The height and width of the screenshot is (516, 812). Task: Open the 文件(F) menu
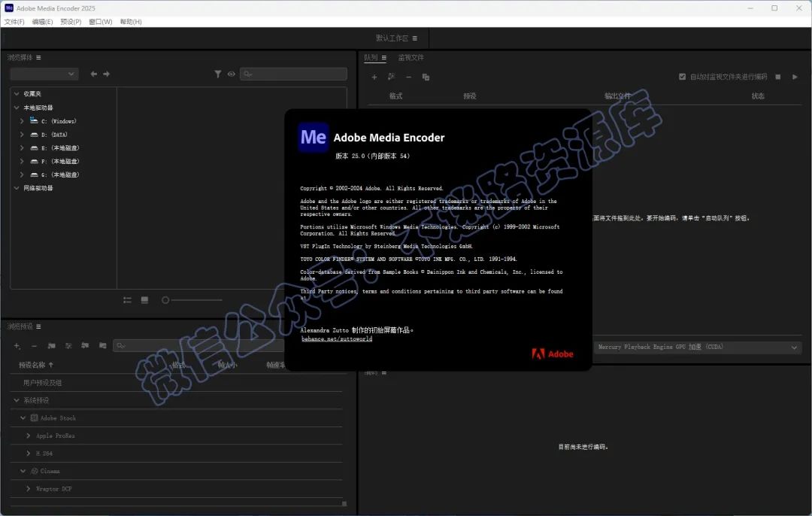pyautogui.click(x=14, y=22)
